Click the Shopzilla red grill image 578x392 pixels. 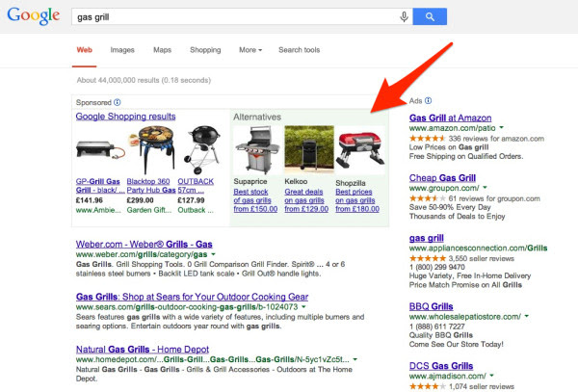click(360, 150)
